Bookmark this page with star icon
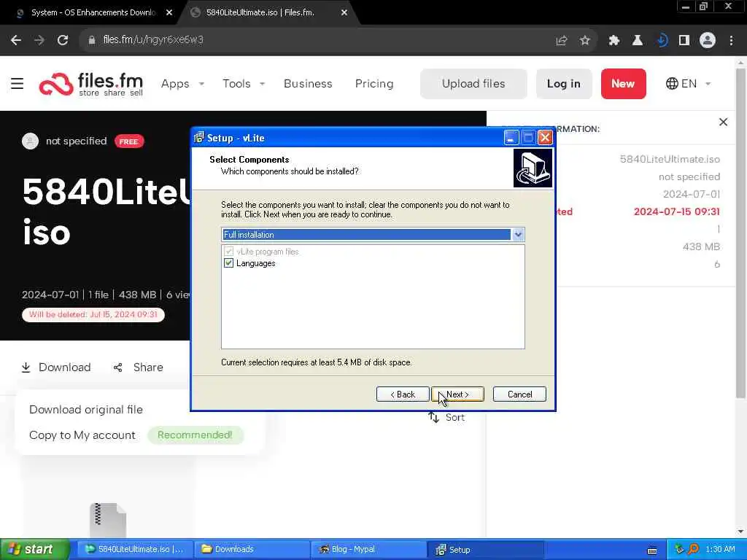The height and width of the screenshot is (560, 747). 585,41
